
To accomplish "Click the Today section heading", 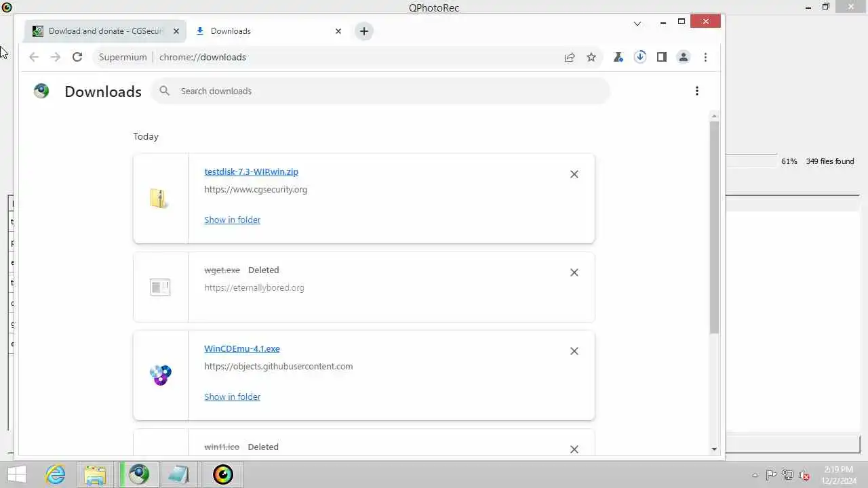I will (146, 136).
